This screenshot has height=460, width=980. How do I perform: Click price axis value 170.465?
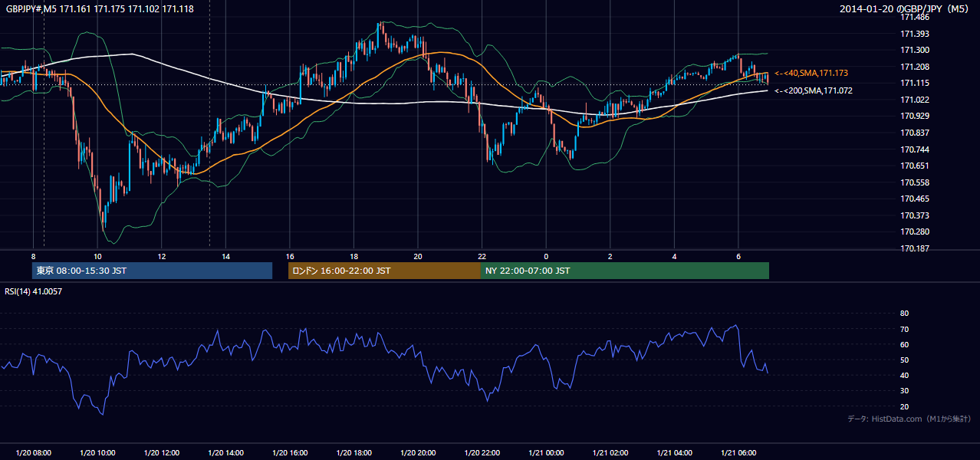[x=914, y=199]
